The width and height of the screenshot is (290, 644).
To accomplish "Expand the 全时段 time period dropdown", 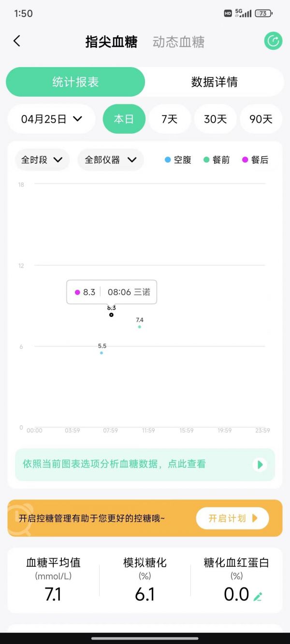I will point(42,160).
